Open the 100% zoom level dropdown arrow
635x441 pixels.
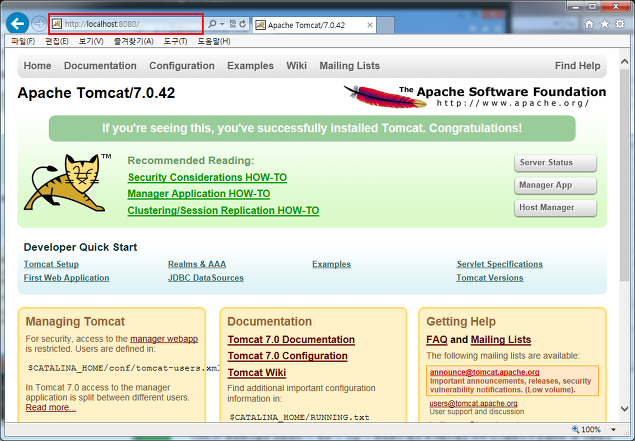(614, 430)
